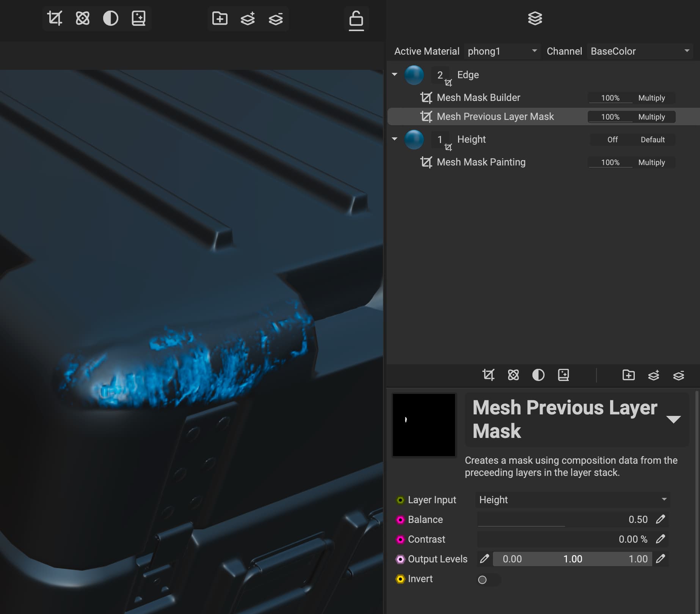The height and width of the screenshot is (614, 700).
Task: Click the Multiply blend mode of Mesh Mask Builder
Action: (651, 98)
